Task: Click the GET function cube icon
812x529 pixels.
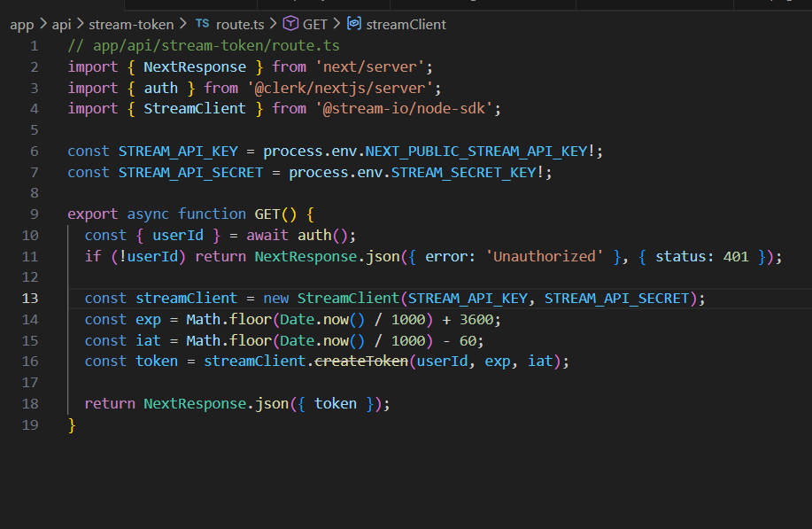Action: (x=290, y=24)
